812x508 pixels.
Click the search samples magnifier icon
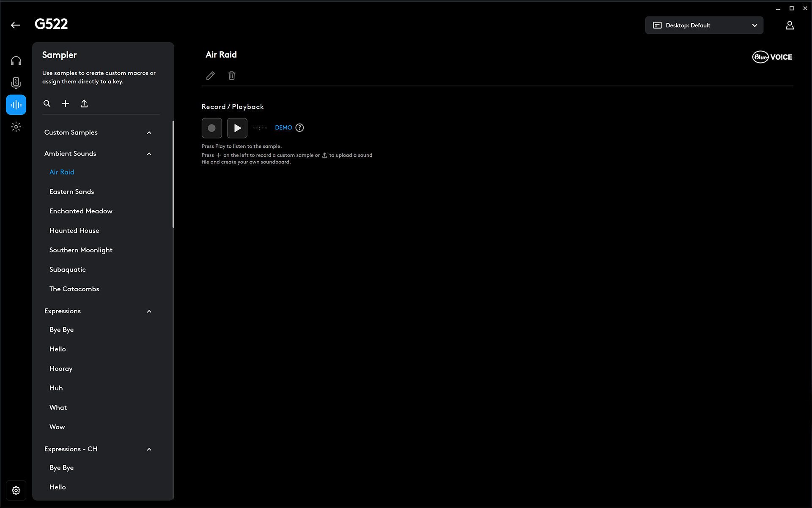point(47,104)
